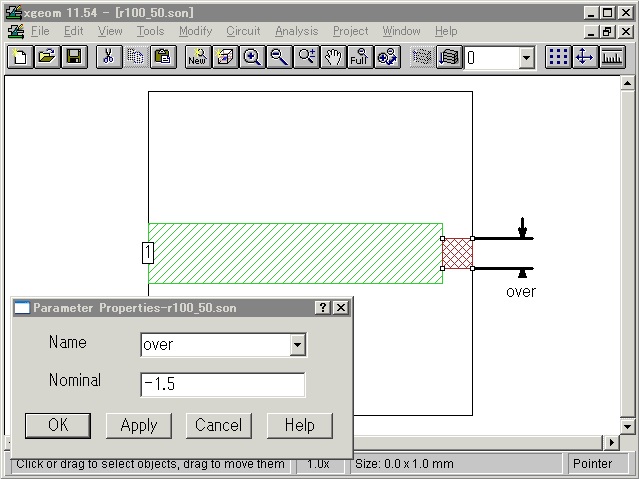Click Cancel in Parameter Properties dialog
This screenshot has width=639, height=479.
pyautogui.click(x=219, y=426)
